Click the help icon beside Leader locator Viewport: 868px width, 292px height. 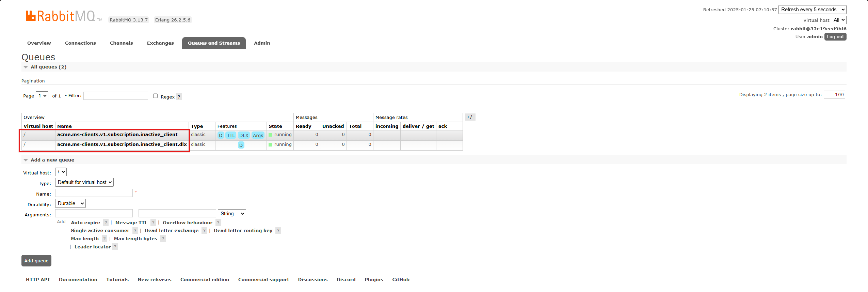[x=115, y=247]
